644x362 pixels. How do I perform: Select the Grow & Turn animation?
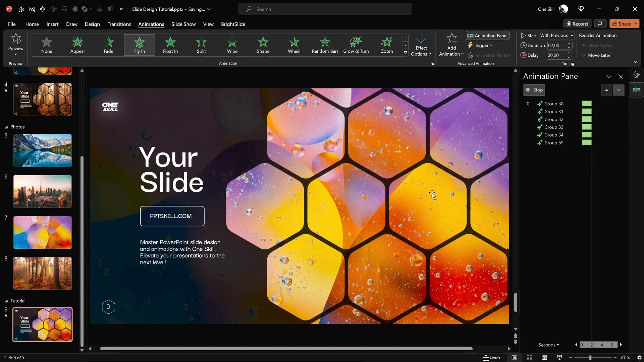pyautogui.click(x=356, y=45)
